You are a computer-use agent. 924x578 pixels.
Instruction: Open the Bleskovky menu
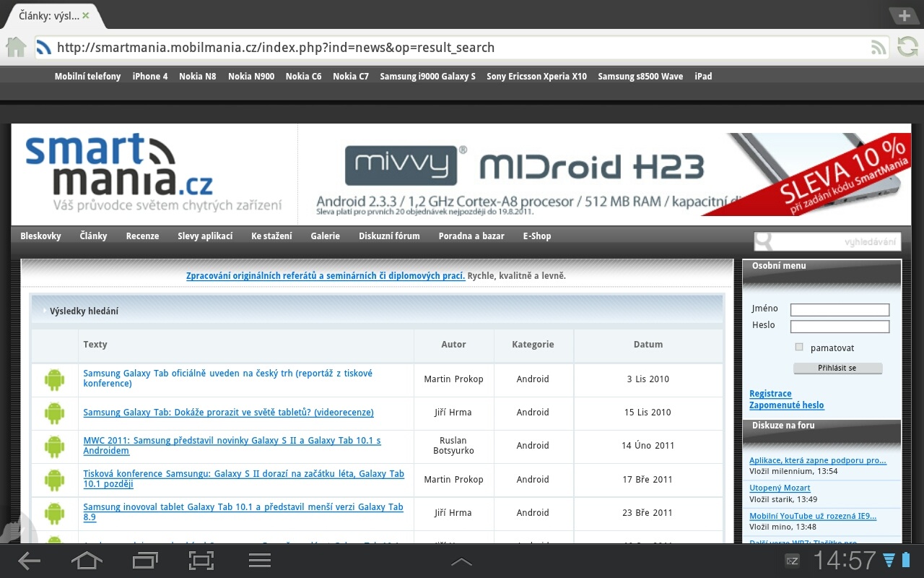coord(40,236)
